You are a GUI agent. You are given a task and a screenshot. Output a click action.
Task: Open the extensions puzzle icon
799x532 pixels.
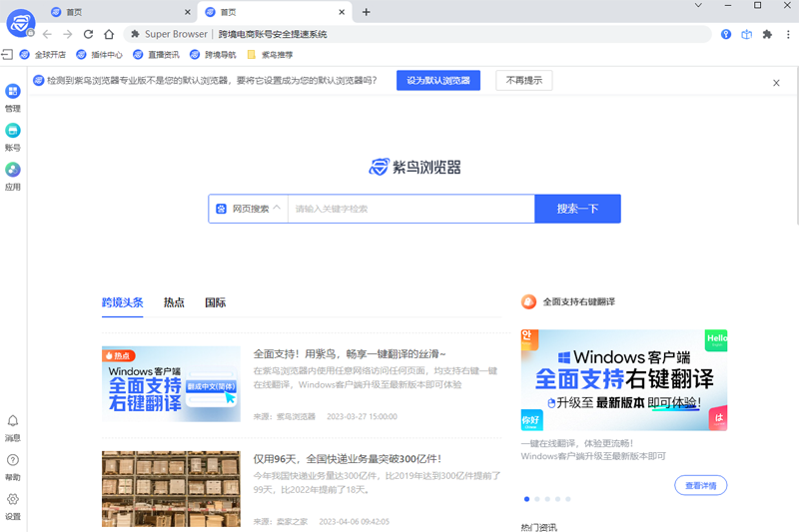[x=767, y=34]
